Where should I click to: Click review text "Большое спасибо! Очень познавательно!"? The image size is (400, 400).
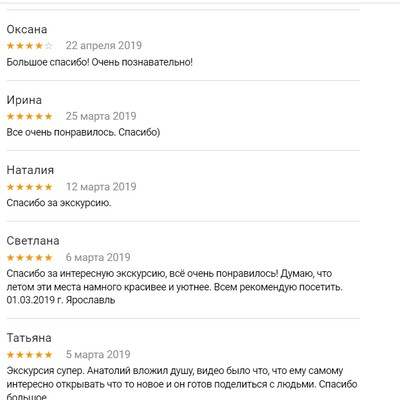pyautogui.click(x=100, y=62)
